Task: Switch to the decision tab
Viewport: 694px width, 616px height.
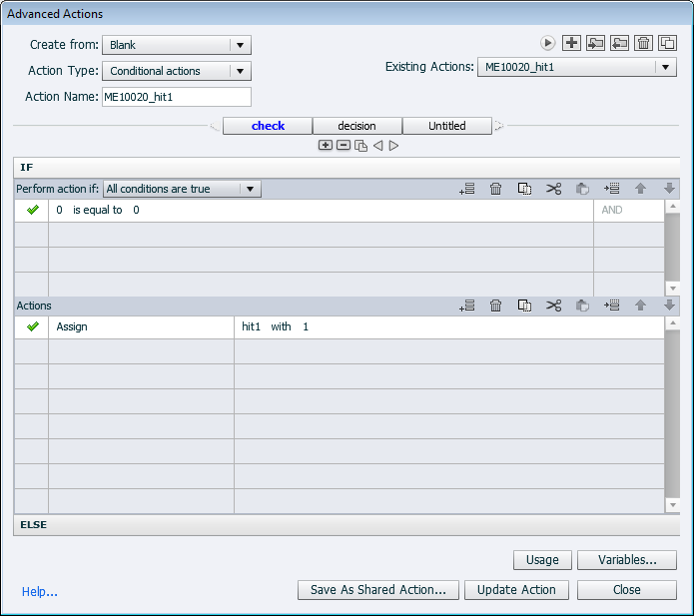Action: tap(357, 126)
